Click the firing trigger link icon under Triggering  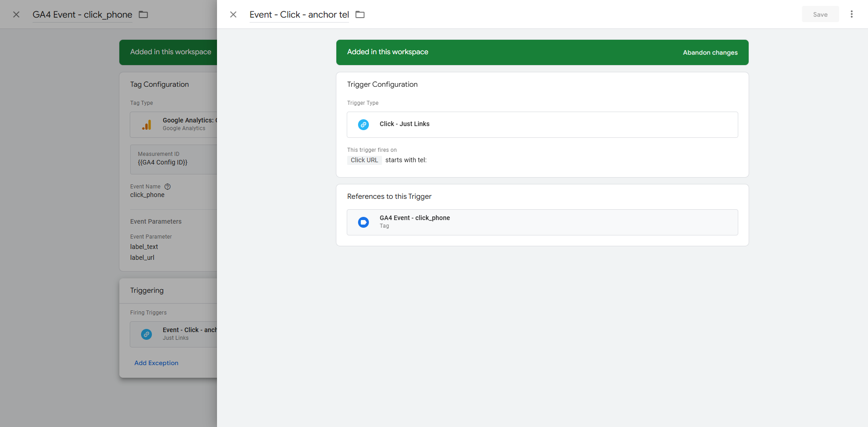coord(146,334)
